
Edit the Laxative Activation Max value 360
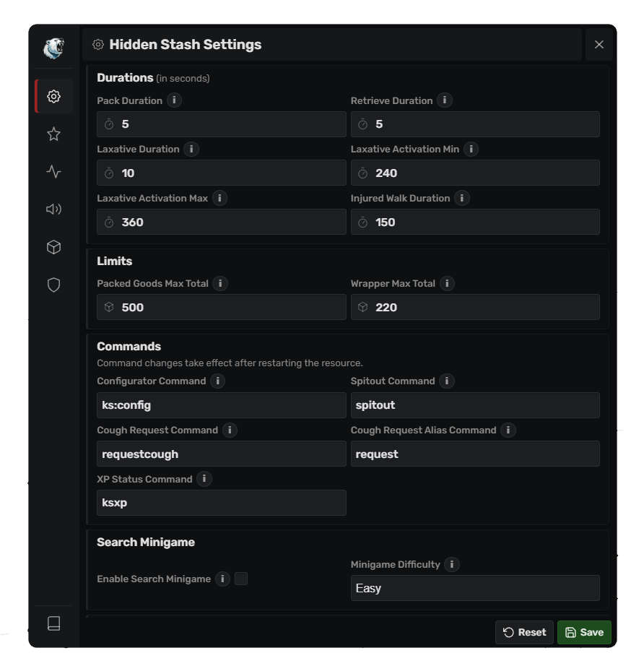point(221,222)
